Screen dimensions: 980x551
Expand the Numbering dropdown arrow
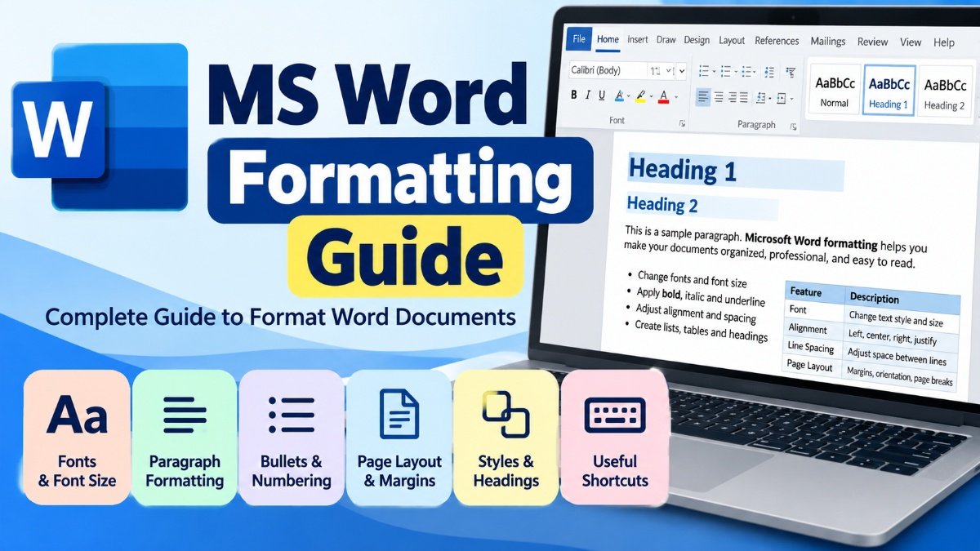[x=736, y=72]
